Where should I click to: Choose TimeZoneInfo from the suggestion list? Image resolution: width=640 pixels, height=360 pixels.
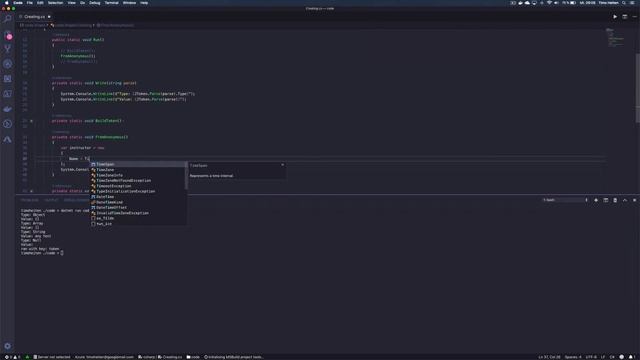click(138, 175)
